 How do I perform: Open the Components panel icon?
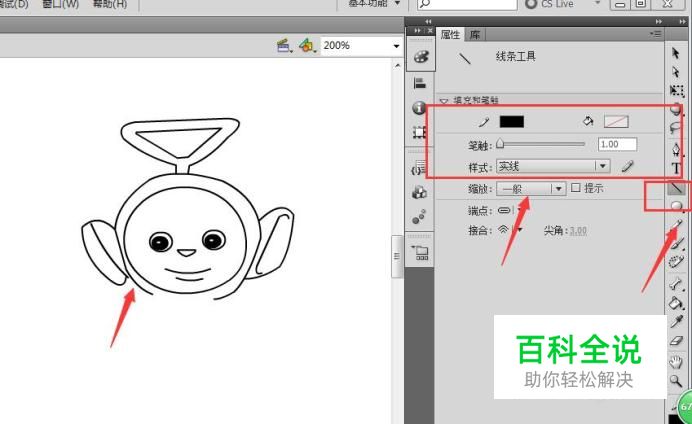point(419,192)
